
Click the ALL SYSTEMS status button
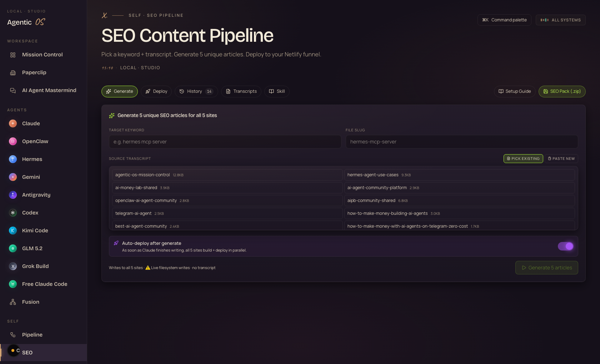click(561, 20)
